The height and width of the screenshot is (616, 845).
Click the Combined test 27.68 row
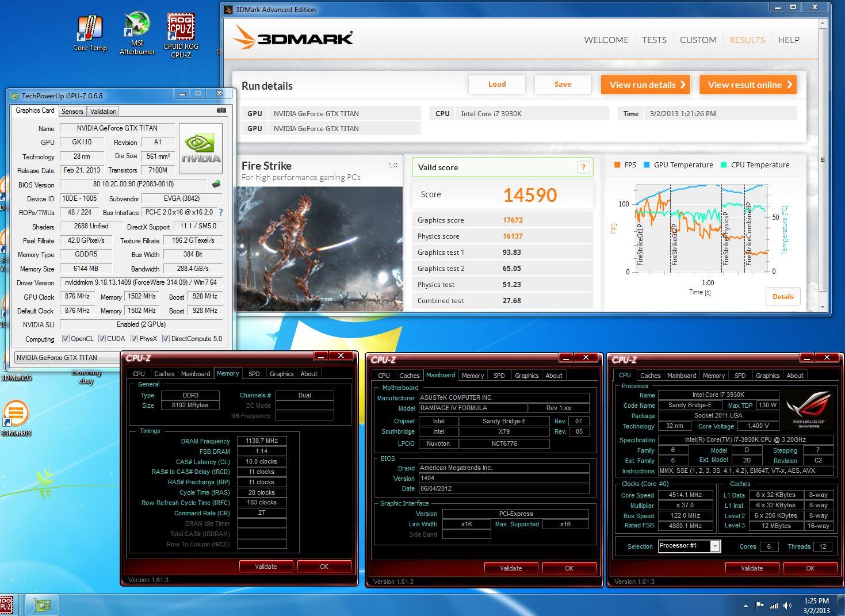coord(502,301)
